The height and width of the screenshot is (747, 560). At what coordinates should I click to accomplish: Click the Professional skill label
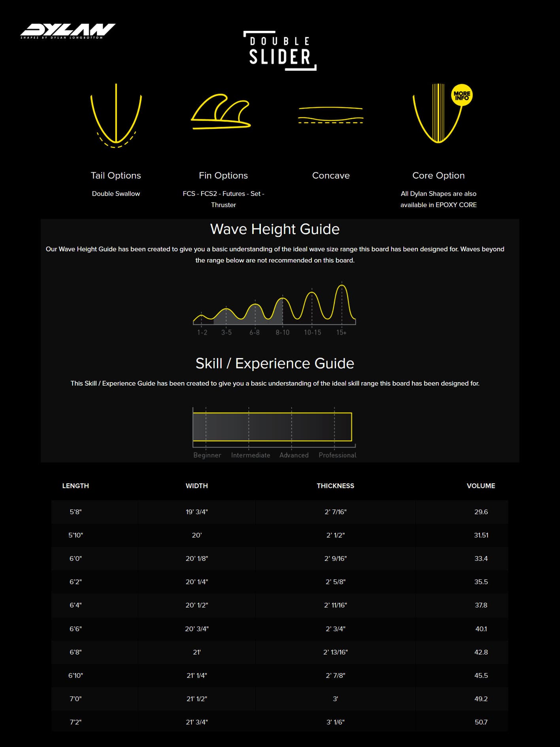click(338, 455)
